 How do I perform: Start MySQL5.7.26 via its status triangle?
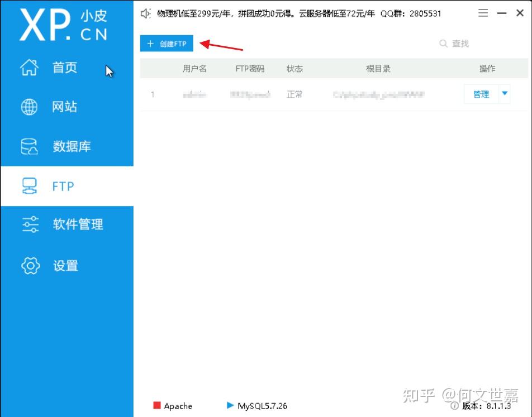coord(230,406)
